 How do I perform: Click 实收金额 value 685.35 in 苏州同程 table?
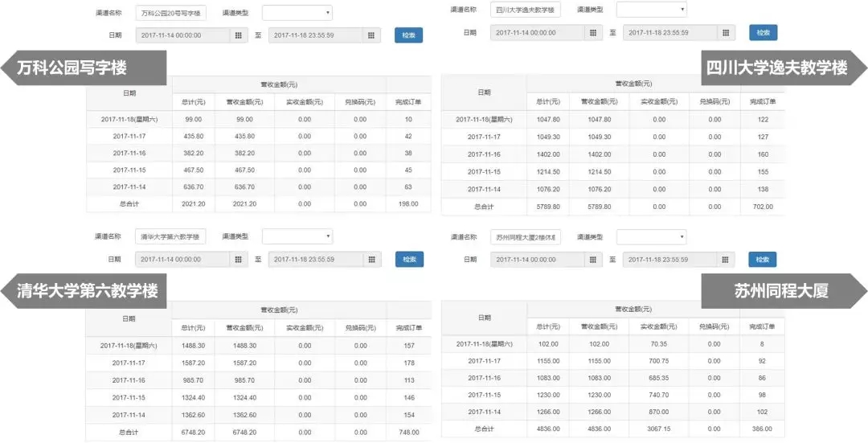point(659,378)
